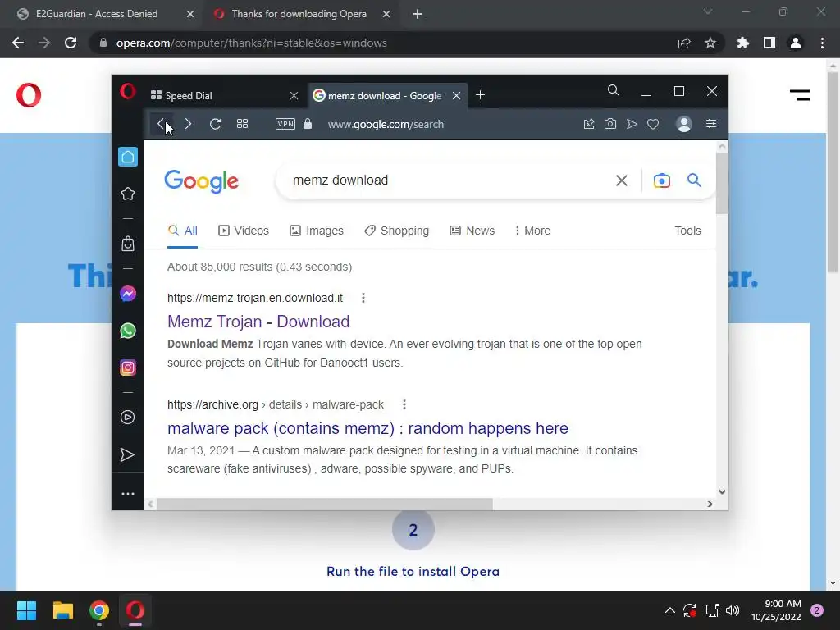The height and width of the screenshot is (630, 840).
Task: Click scroll down arrow of Opera page scrollbar
Action: pos(722,492)
